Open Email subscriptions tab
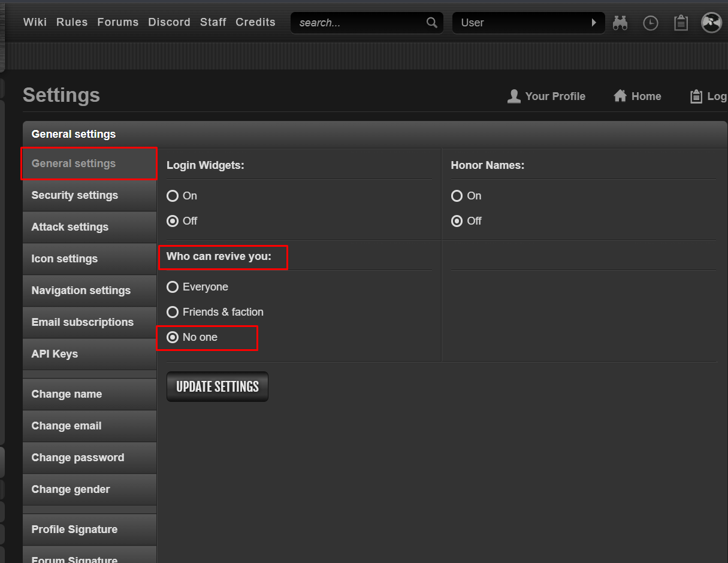 (x=89, y=322)
